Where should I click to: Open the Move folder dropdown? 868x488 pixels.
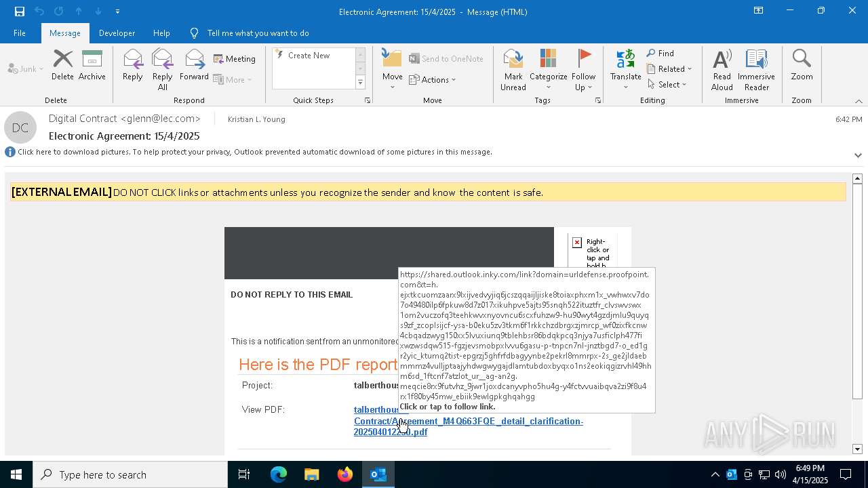click(x=392, y=70)
